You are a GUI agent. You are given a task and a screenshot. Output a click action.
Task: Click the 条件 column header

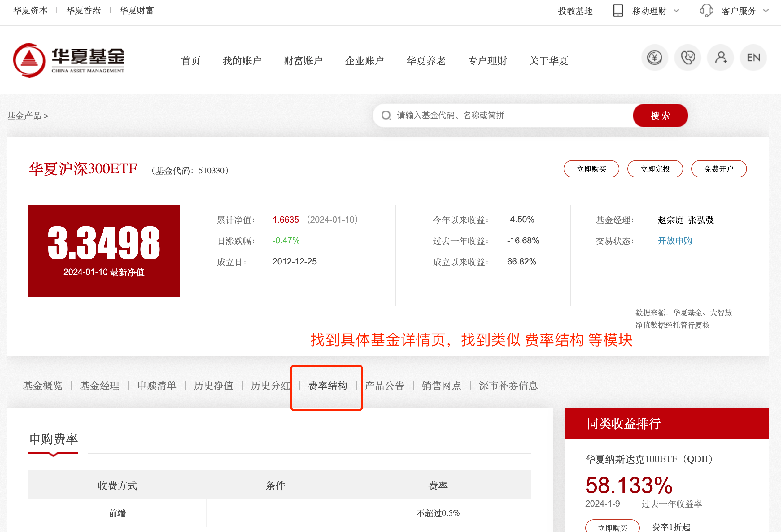click(x=275, y=485)
